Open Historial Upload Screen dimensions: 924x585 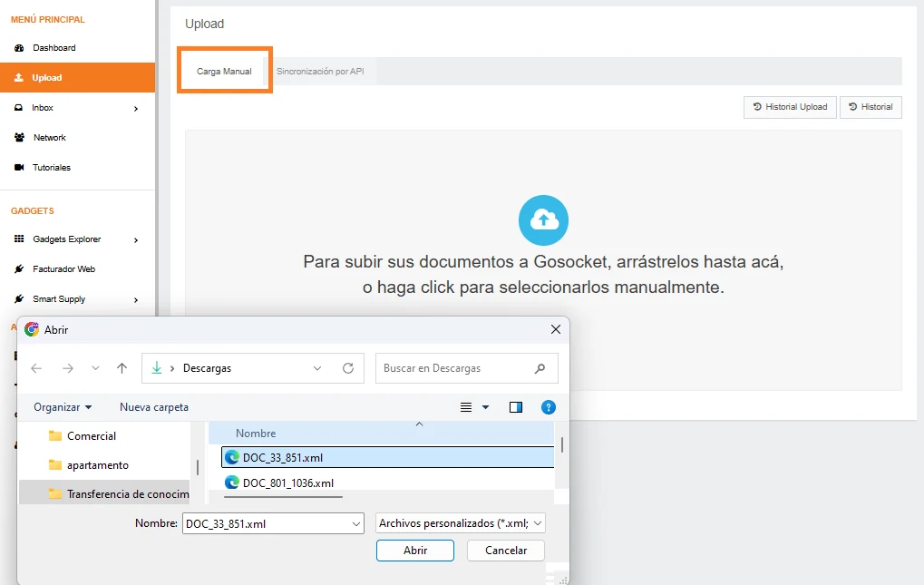tap(790, 107)
